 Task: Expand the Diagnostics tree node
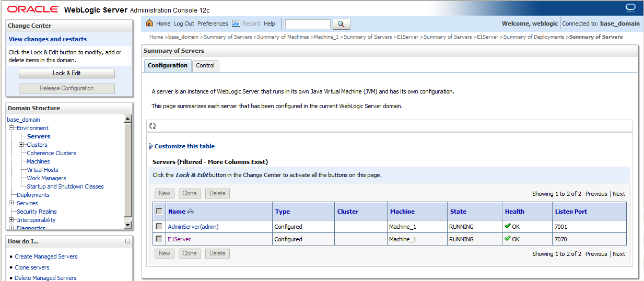[x=11, y=228]
